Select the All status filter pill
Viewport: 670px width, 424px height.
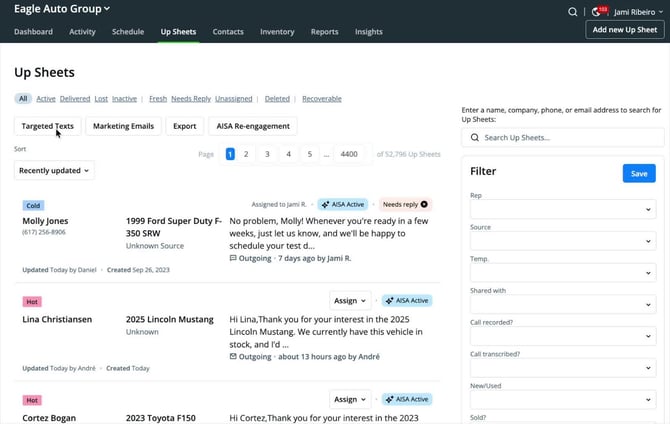coord(23,99)
